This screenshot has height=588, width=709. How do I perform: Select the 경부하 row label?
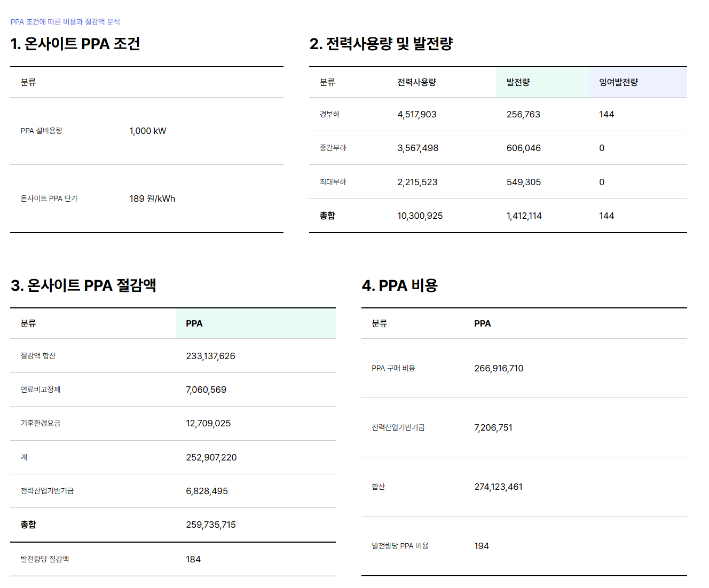pos(329,114)
